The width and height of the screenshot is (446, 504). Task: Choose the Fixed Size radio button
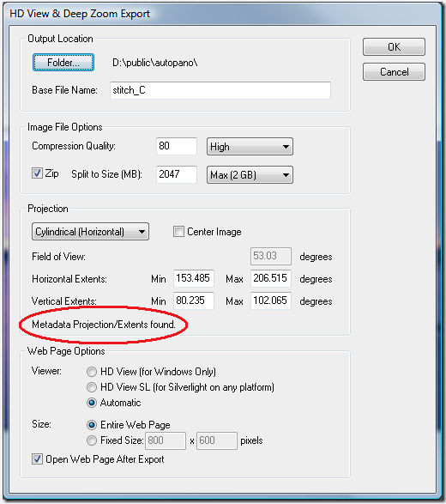point(92,440)
